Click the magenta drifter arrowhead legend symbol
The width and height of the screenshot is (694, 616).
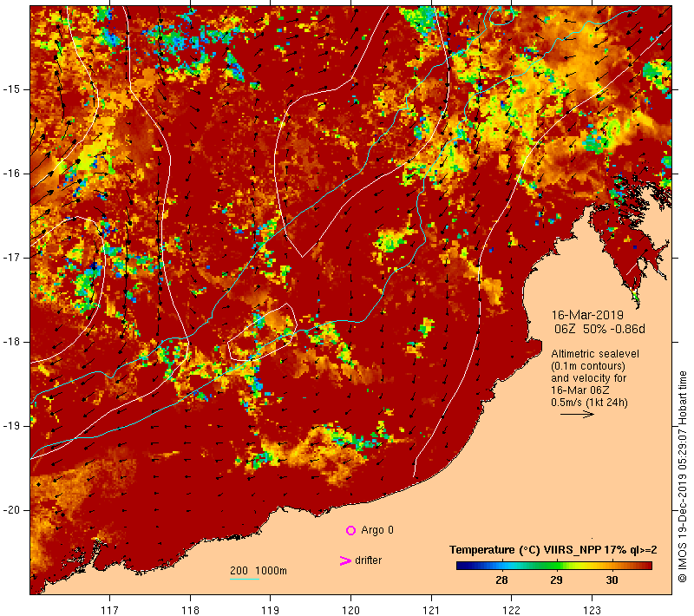point(345,560)
